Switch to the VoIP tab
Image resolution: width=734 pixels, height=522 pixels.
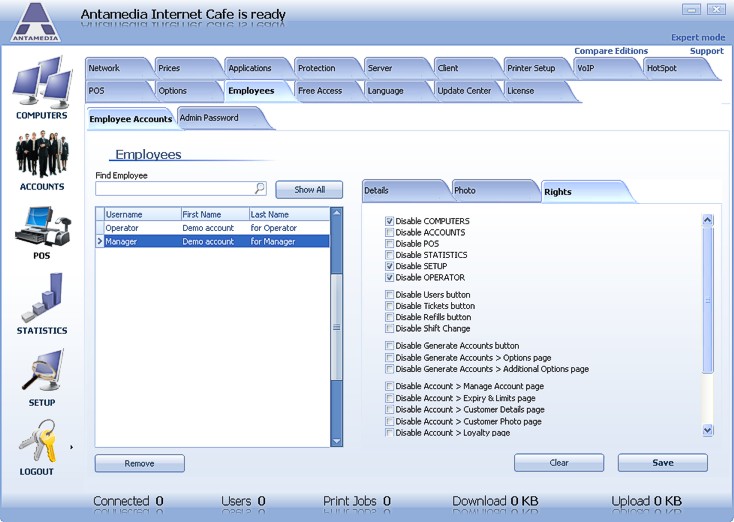(x=606, y=68)
